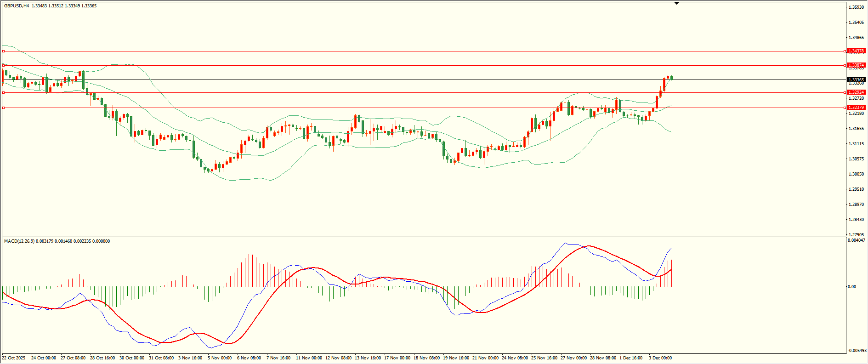Click the MACD 0.00 scale level
The width and height of the screenshot is (868, 364).
[x=851, y=287]
